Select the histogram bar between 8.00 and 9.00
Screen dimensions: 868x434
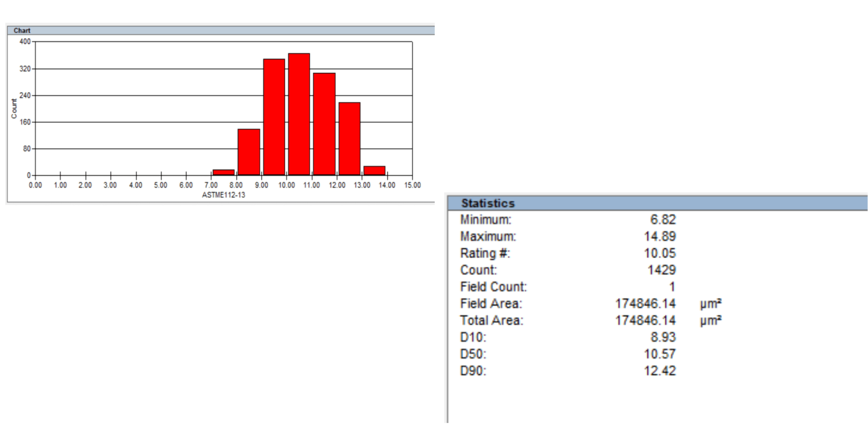(x=249, y=152)
